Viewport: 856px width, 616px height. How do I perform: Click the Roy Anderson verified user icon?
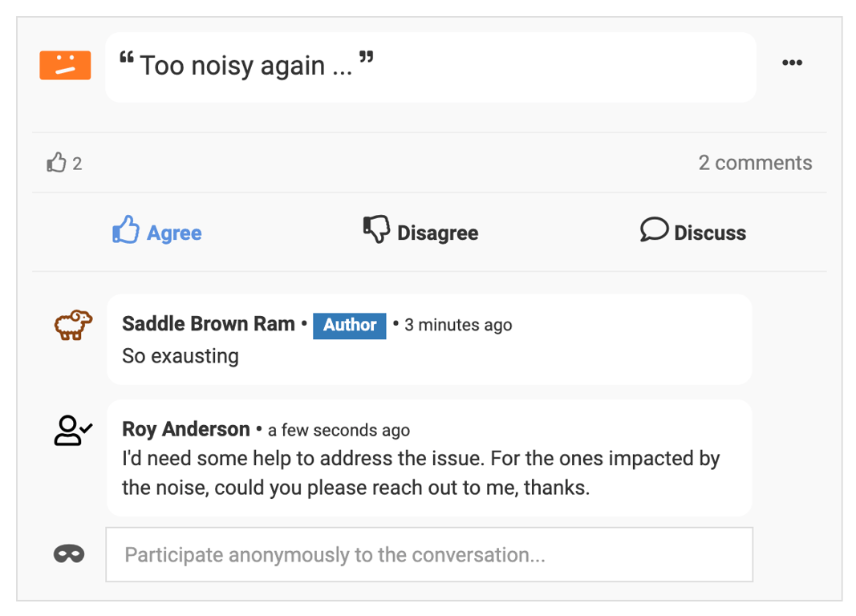(73, 431)
